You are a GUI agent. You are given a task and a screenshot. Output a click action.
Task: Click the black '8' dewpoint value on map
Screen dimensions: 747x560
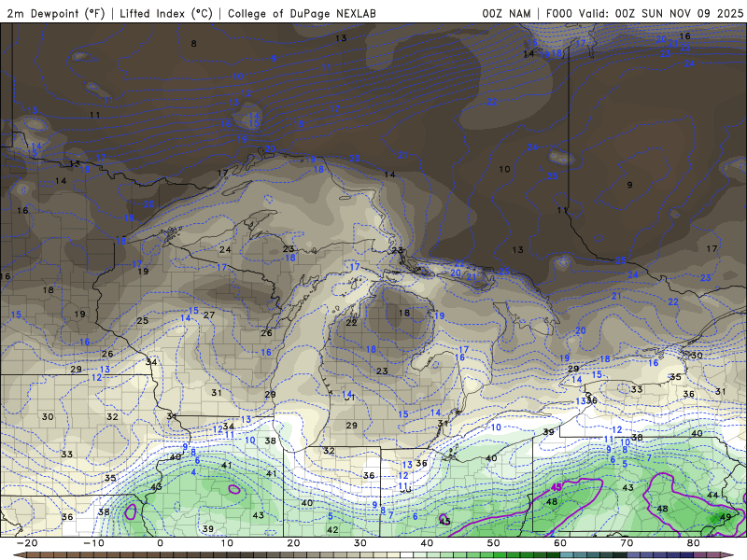(x=194, y=44)
